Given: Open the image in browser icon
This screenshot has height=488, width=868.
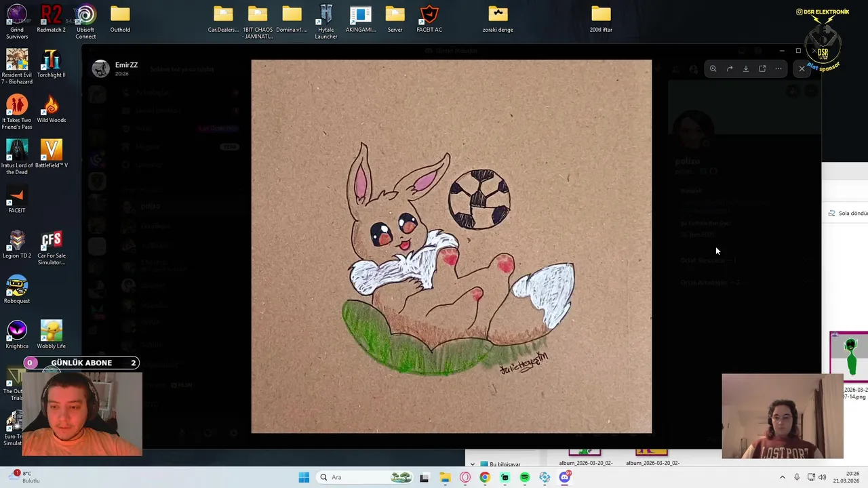Looking at the screenshot, I should pos(762,68).
